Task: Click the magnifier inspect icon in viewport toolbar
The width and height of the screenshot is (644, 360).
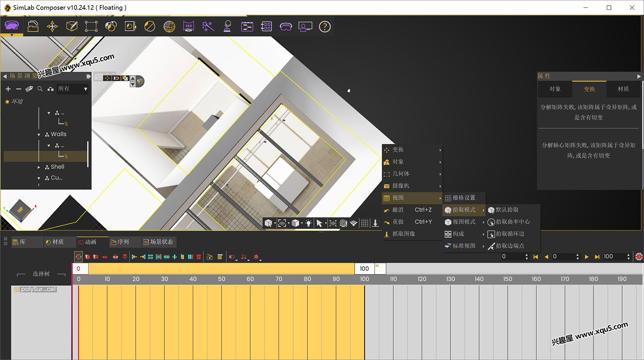Action: [x=343, y=223]
